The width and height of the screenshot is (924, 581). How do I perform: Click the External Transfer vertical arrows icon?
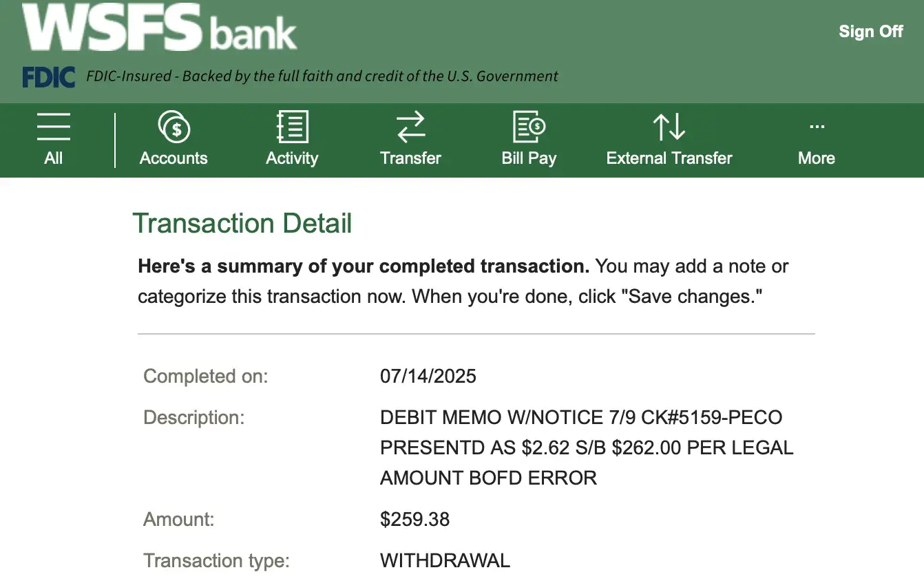tap(669, 127)
